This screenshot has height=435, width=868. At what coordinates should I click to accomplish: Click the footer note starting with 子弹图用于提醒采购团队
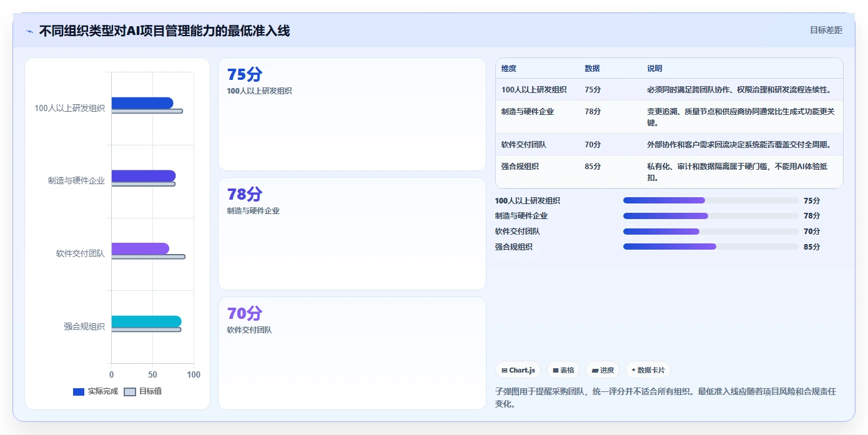(x=666, y=398)
